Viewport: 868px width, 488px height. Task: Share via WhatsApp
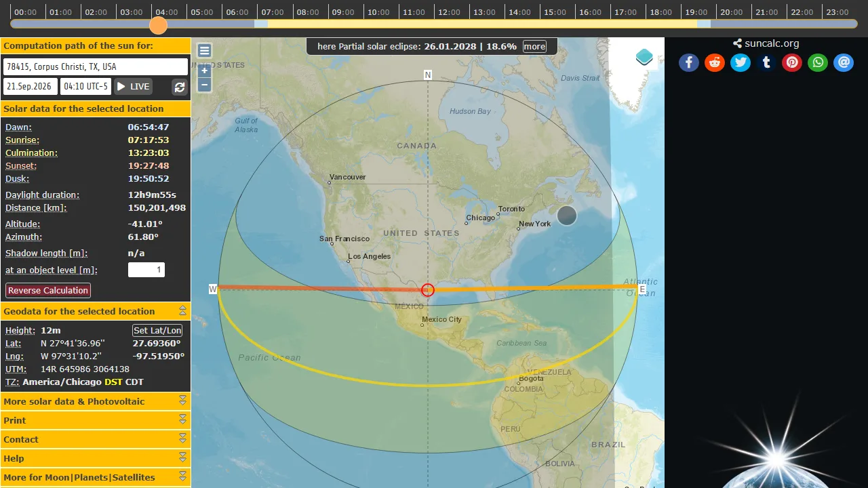click(818, 62)
